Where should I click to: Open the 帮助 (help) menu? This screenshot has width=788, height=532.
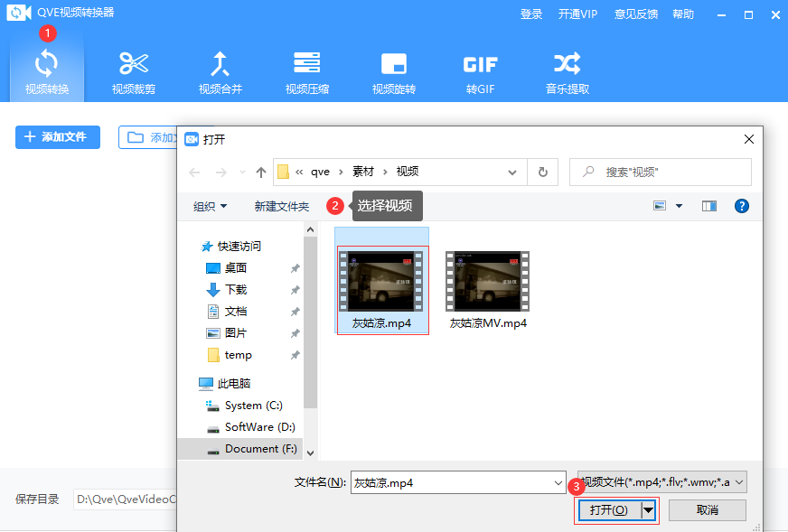pos(683,14)
